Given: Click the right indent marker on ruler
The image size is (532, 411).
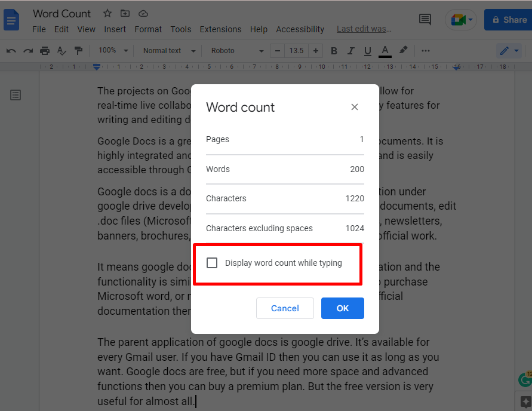Looking at the screenshot, I should click(457, 67).
